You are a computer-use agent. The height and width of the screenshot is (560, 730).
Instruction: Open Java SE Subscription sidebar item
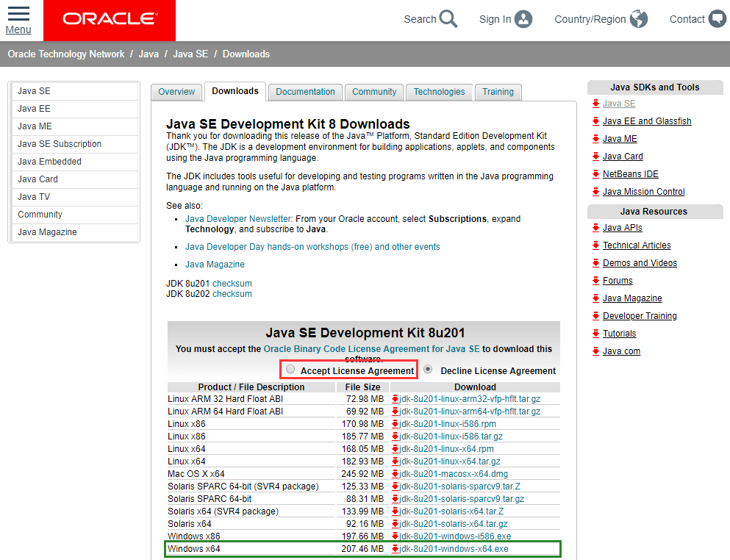tap(74, 144)
